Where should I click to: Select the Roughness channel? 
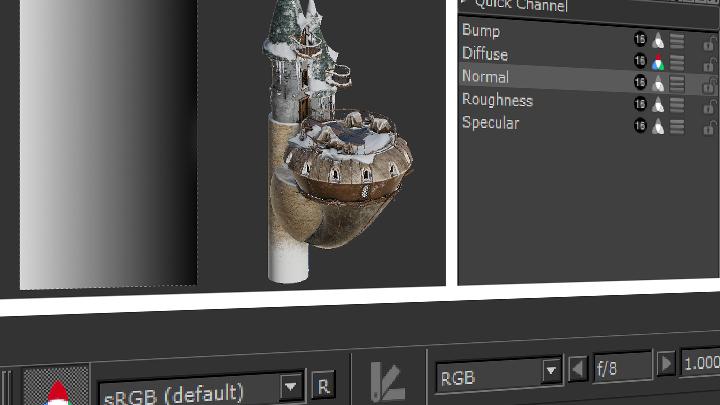[497, 100]
